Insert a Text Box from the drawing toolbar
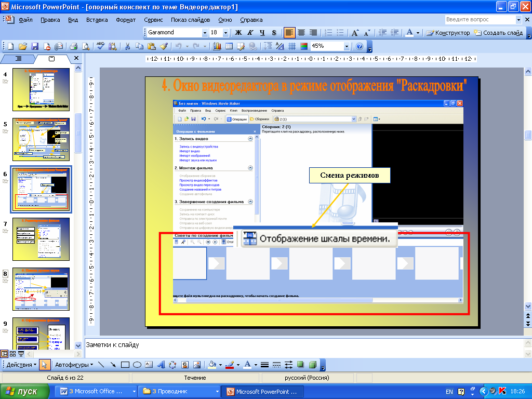532x399 pixels. [x=149, y=365]
